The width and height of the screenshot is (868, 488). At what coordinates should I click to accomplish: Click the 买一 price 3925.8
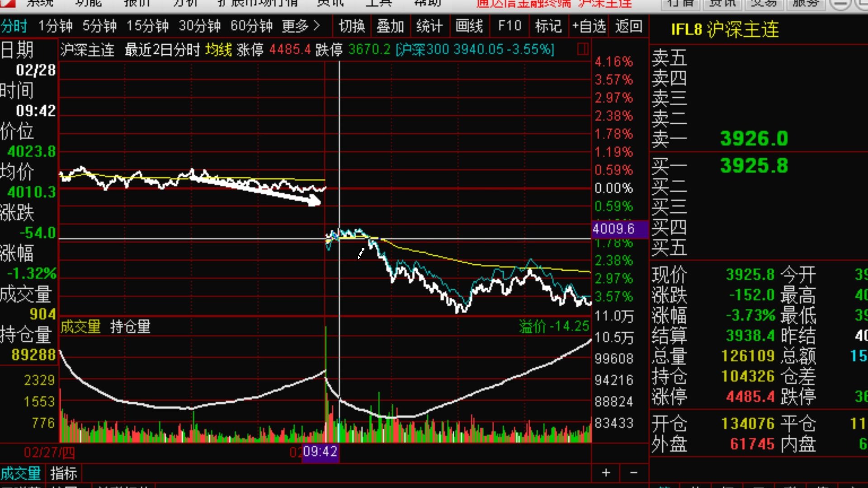(x=754, y=165)
